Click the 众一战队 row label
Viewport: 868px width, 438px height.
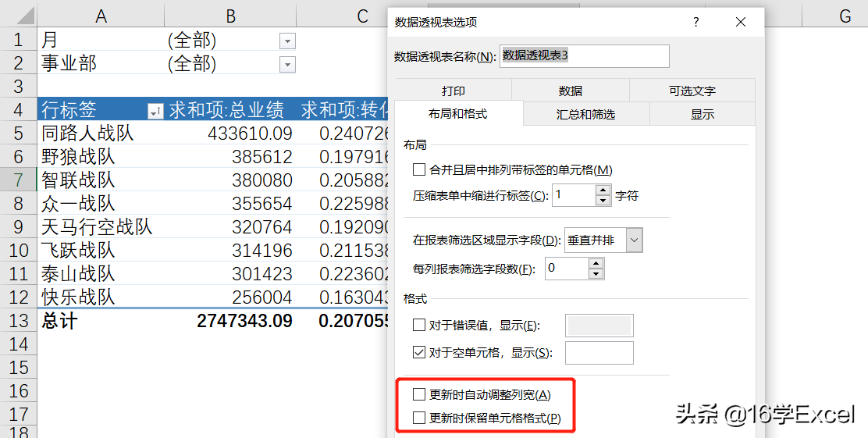[101, 203]
